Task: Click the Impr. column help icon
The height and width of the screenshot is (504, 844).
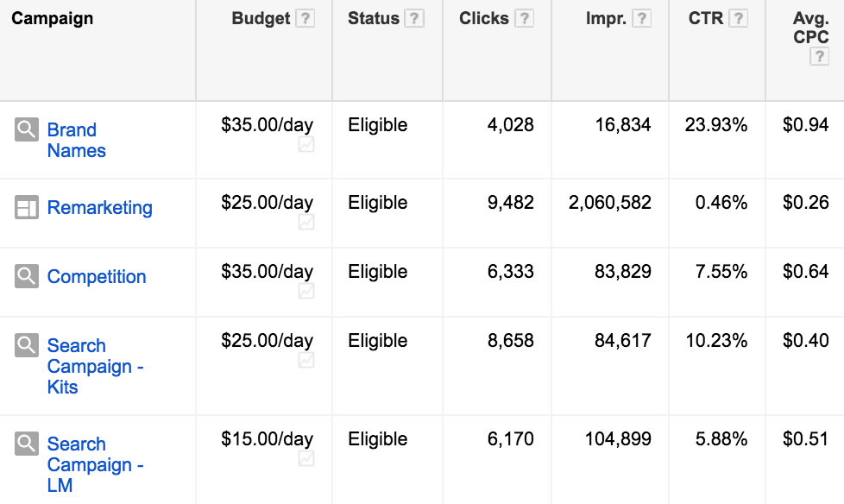Action: (641, 19)
